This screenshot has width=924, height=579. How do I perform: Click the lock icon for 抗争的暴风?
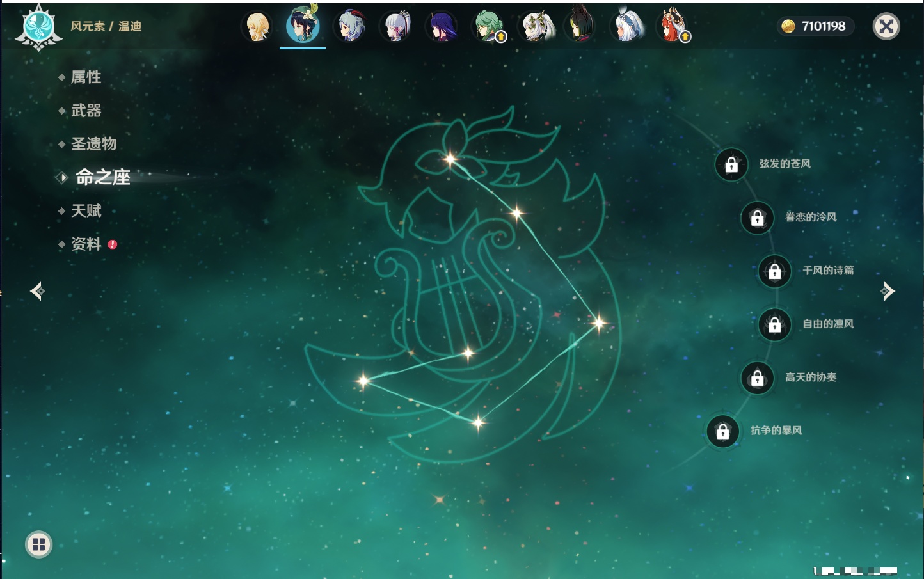723,431
